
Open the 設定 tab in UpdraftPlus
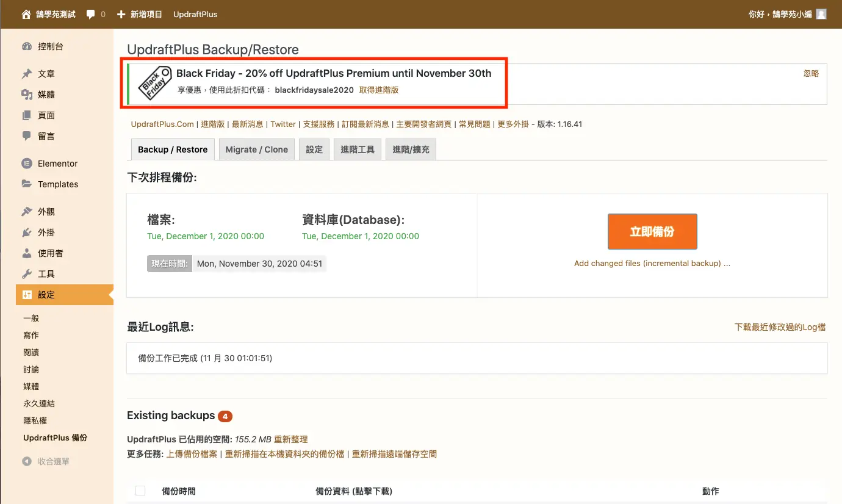coord(314,149)
